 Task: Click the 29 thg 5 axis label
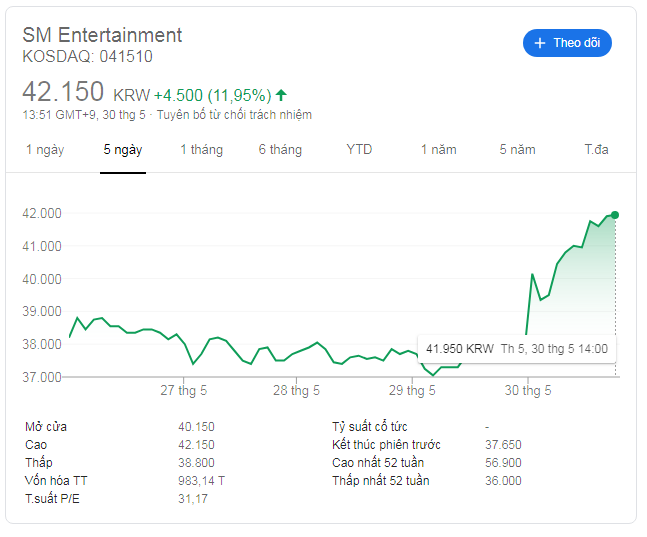(412, 390)
